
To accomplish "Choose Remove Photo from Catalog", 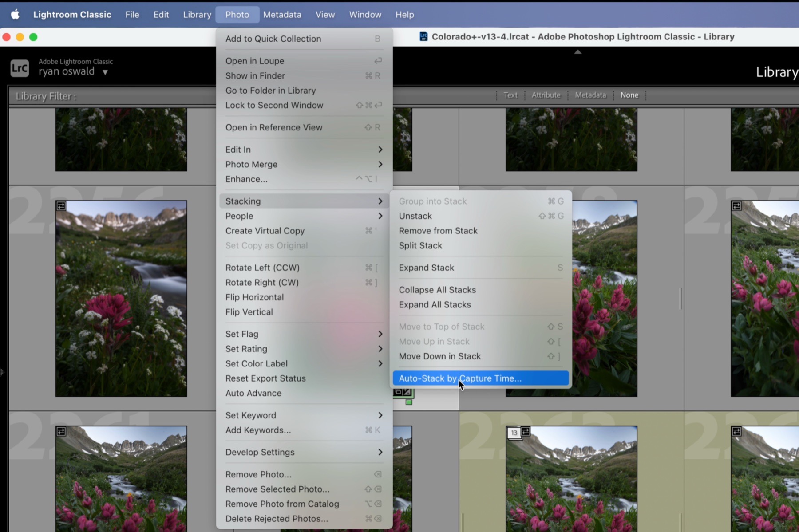I will pos(304,504).
